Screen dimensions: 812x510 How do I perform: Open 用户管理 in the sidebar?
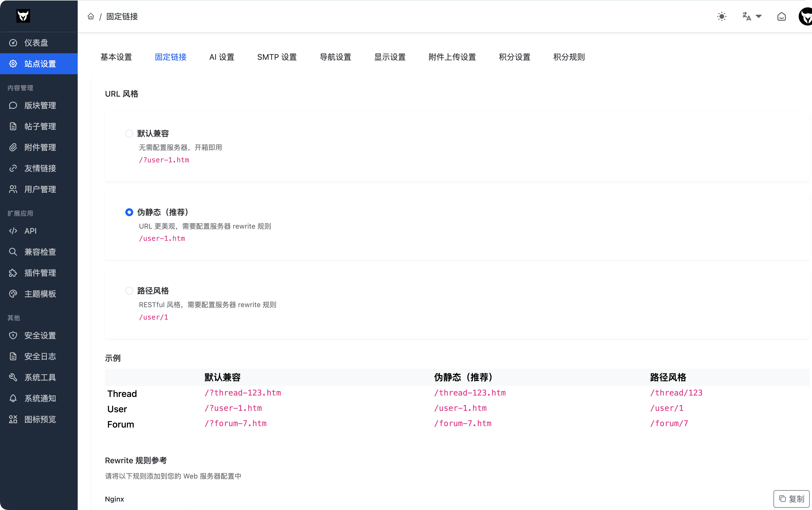click(x=39, y=189)
